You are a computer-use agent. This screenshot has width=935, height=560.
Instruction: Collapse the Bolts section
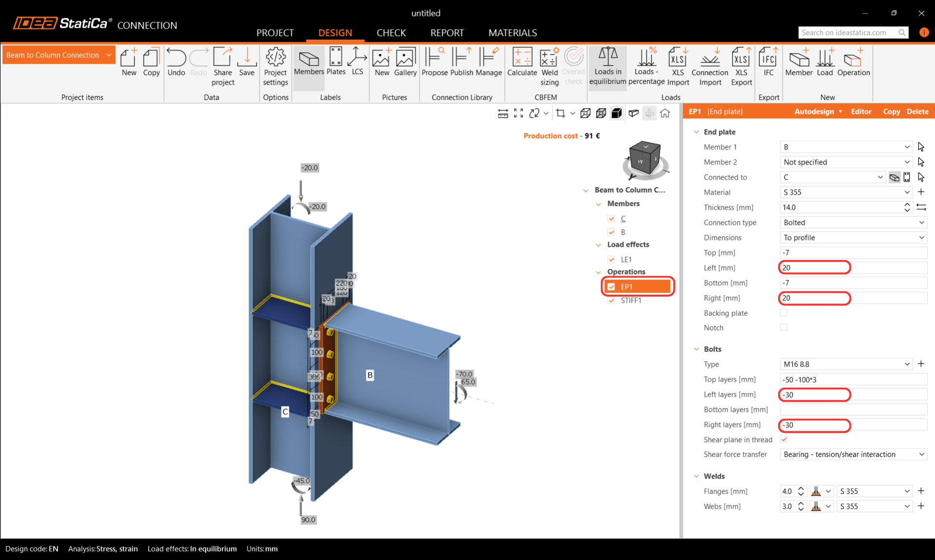click(696, 349)
